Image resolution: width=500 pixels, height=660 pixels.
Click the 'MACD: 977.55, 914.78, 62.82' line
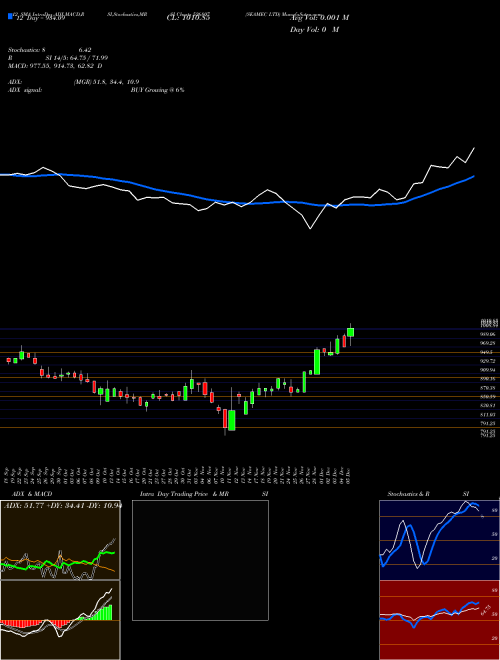55,66
